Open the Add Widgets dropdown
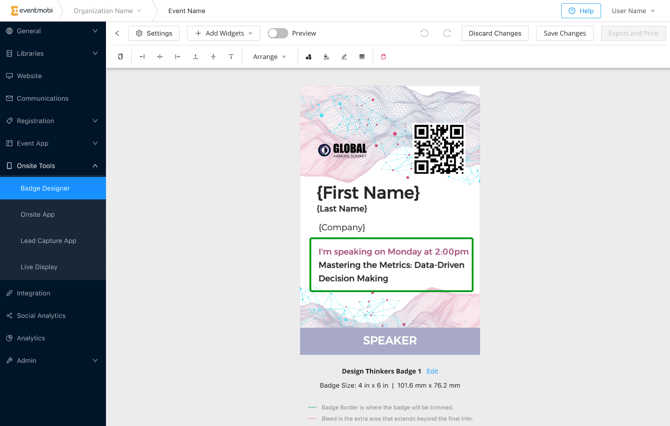 [223, 33]
